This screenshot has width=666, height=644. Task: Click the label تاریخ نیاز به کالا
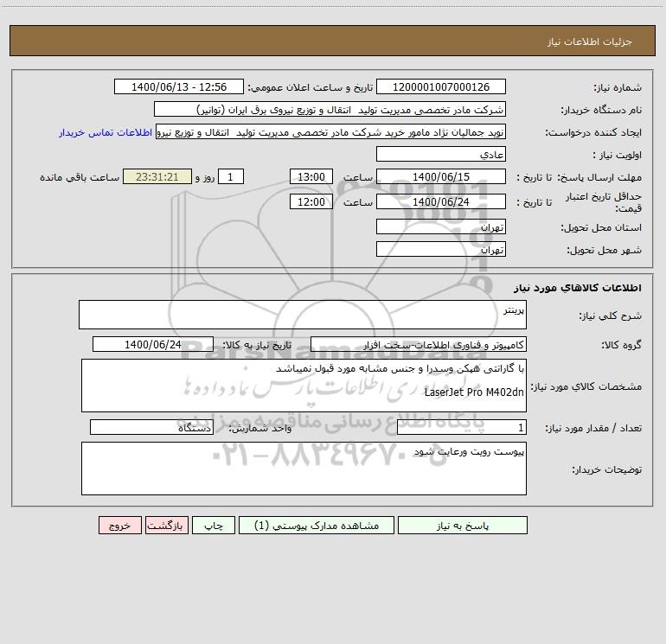tap(257, 345)
